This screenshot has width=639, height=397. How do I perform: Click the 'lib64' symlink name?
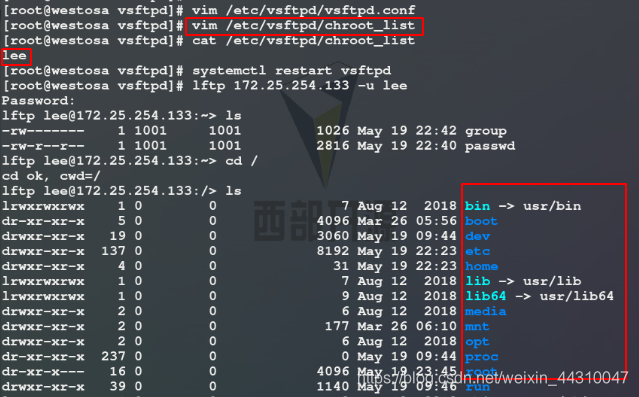click(485, 296)
